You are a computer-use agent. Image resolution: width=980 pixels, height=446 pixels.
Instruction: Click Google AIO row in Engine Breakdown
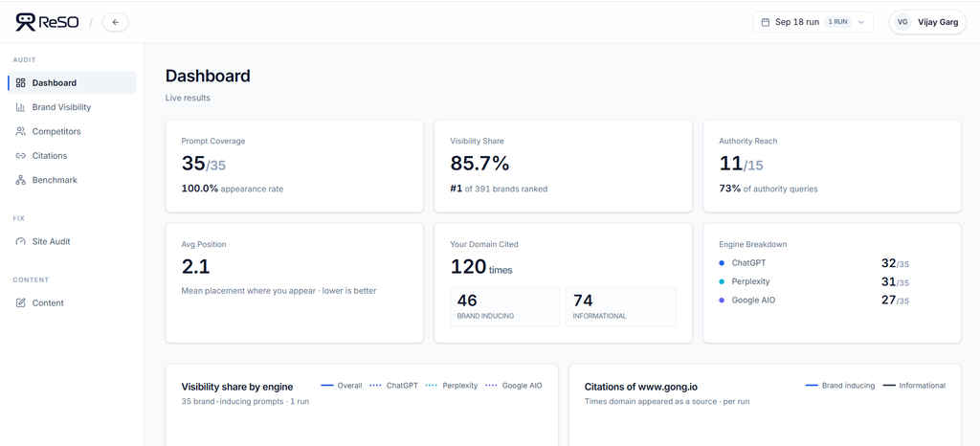pos(813,301)
